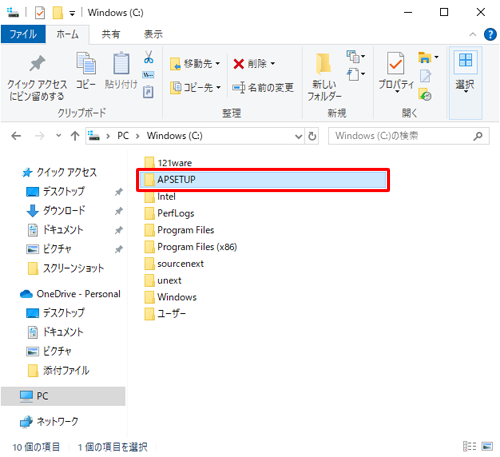Click the Windows (C:) search box
500x457 pixels.
[409, 136]
